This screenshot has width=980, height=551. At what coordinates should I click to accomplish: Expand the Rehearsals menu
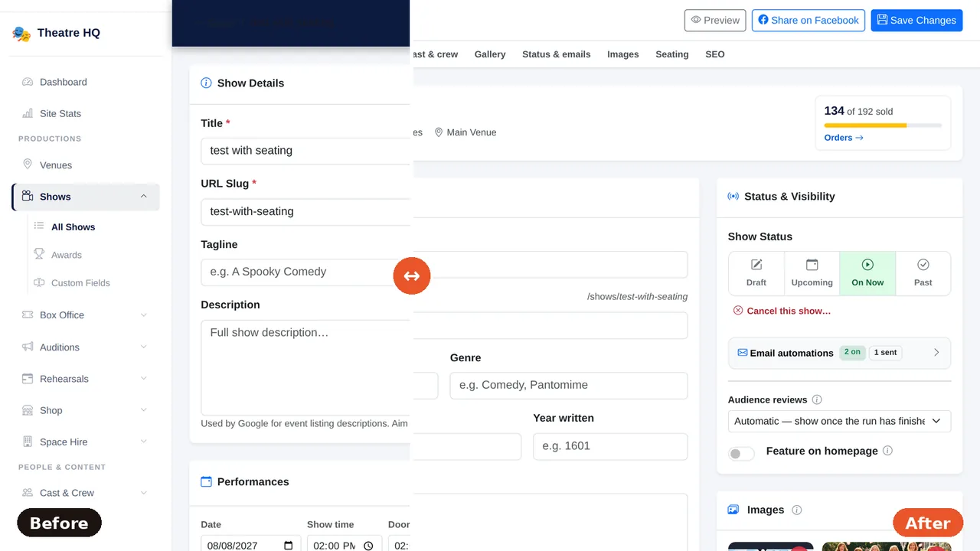pos(143,379)
